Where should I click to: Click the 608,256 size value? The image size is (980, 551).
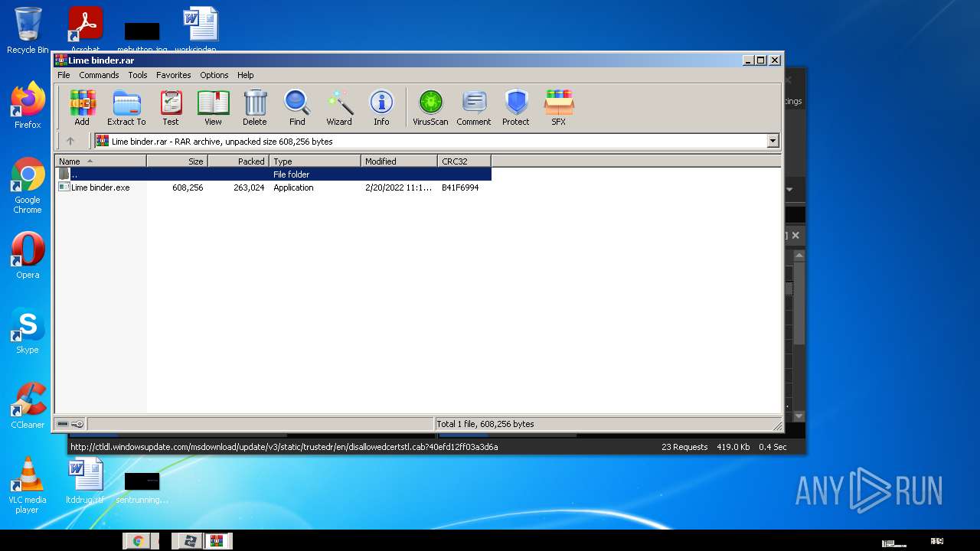coord(188,187)
